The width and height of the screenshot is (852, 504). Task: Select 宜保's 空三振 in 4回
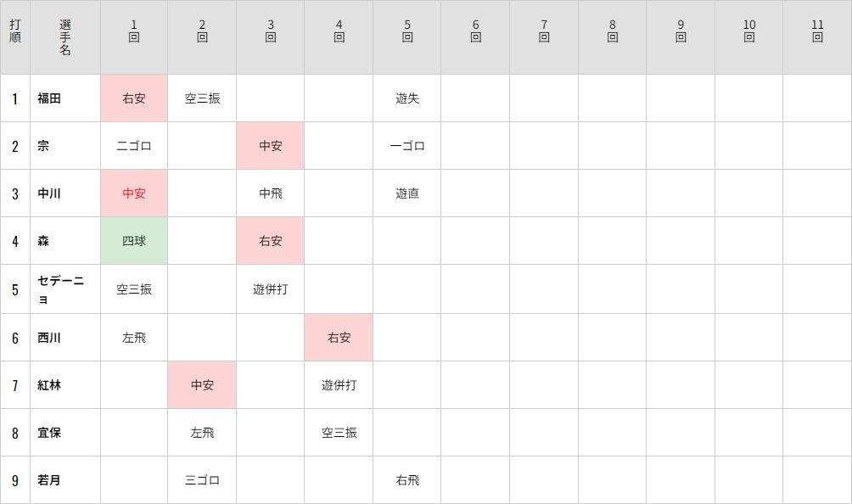[339, 433]
